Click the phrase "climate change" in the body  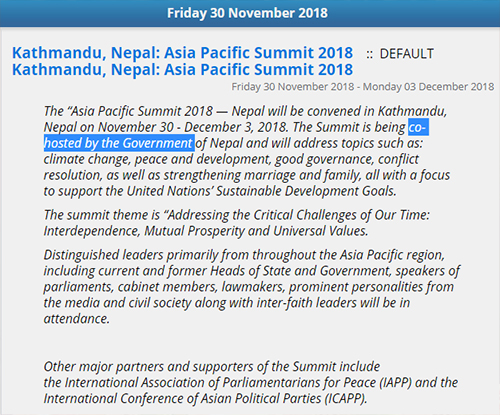pyautogui.click(x=87, y=159)
